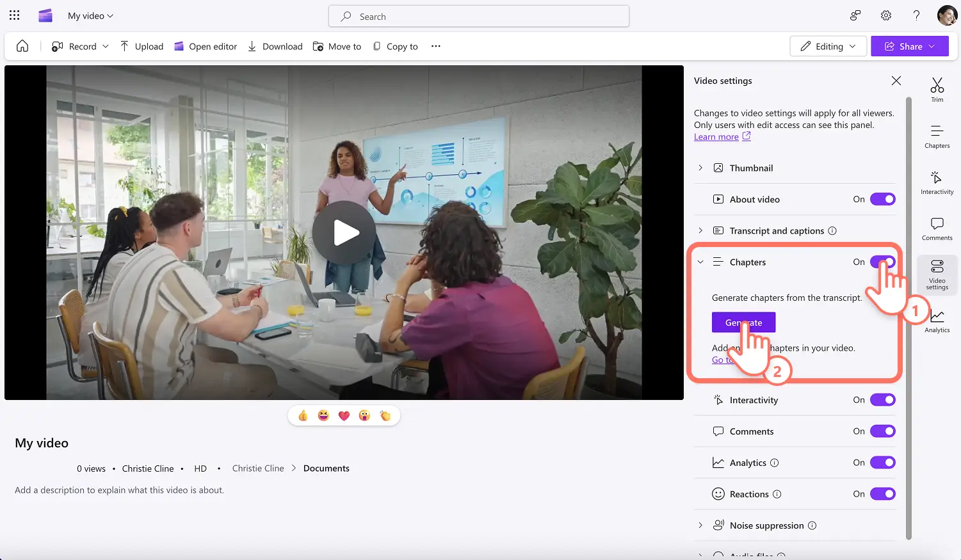The image size is (961, 560).
Task: Open the Learn more link
Action: tap(722, 137)
